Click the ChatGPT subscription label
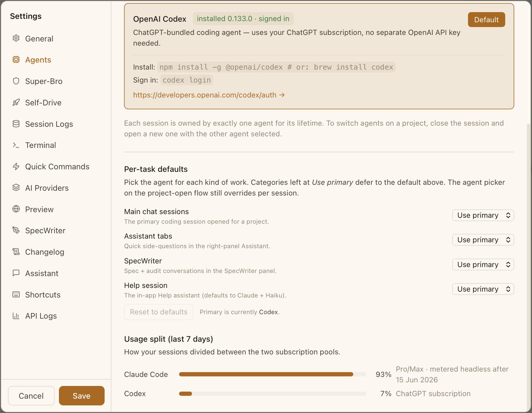Image resolution: width=532 pixels, height=413 pixels. point(433,394)
